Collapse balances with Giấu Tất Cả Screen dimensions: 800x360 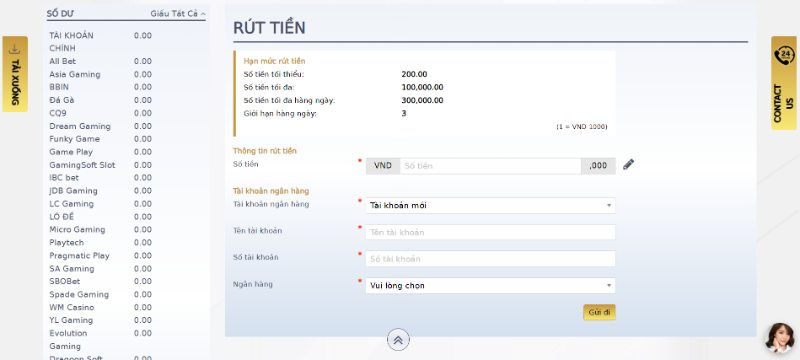click(x=178, y=14)
